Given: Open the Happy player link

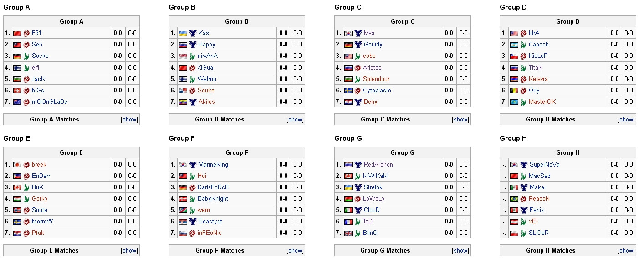Looking at the screenshot, I should [x=207, y=45].
